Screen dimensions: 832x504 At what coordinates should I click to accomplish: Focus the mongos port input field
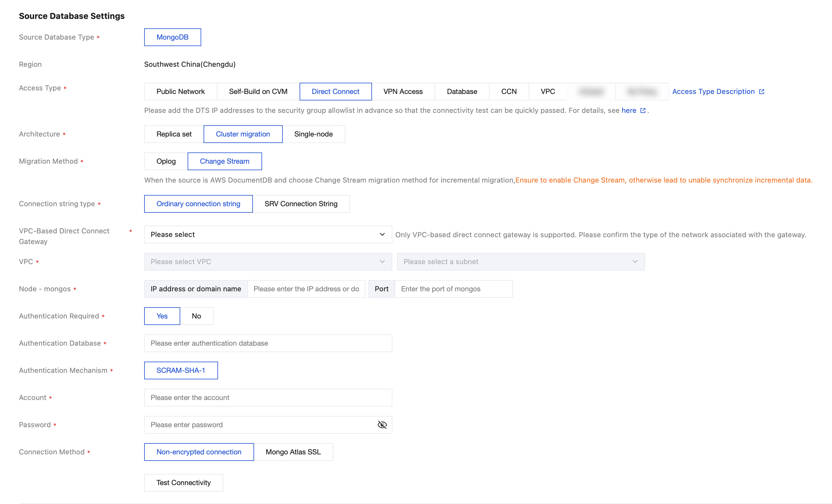(x=453, y=289)
